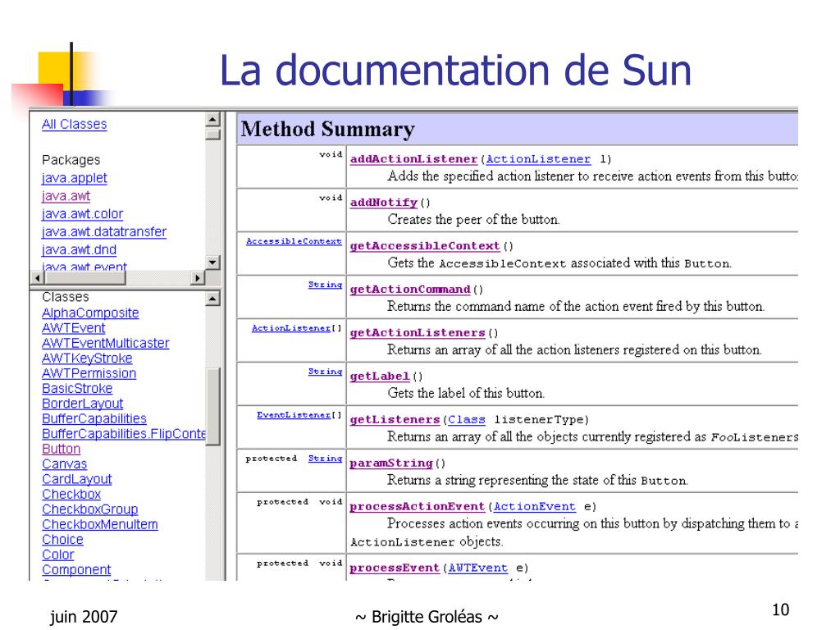
Task: Click the 'juin 2007' footer date
Action: click(x=84, y=617)
